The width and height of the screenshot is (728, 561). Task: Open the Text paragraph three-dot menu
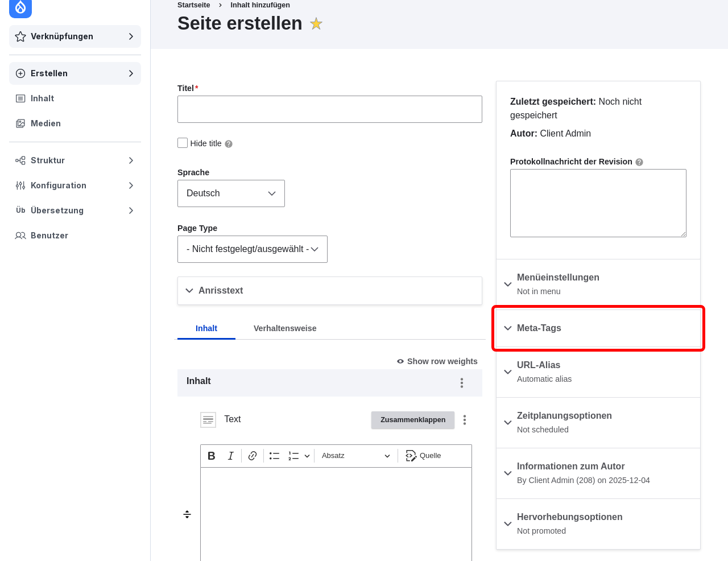click(465, 420)
